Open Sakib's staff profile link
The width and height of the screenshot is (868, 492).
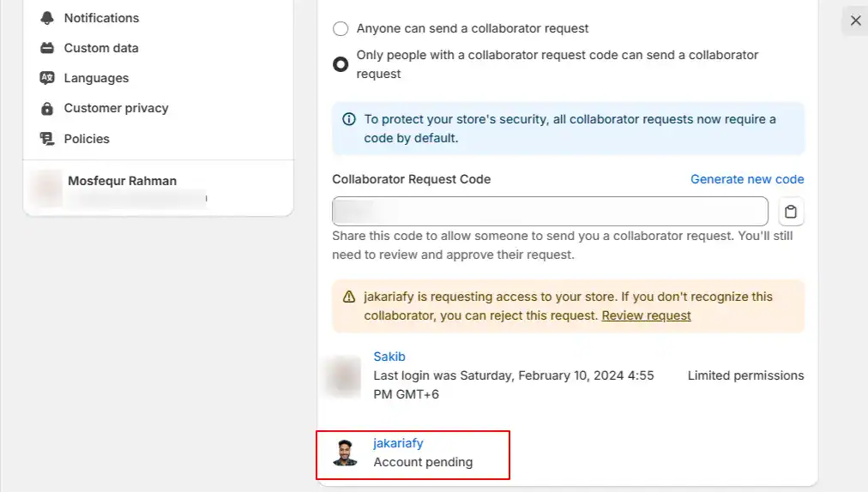[x=389, y=357]
